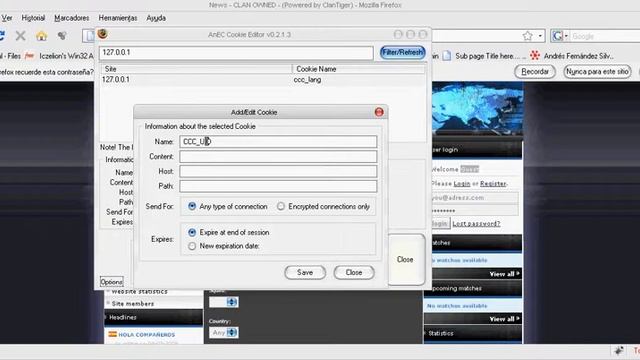Click the Register link on the webpage

tap(493, 184)
